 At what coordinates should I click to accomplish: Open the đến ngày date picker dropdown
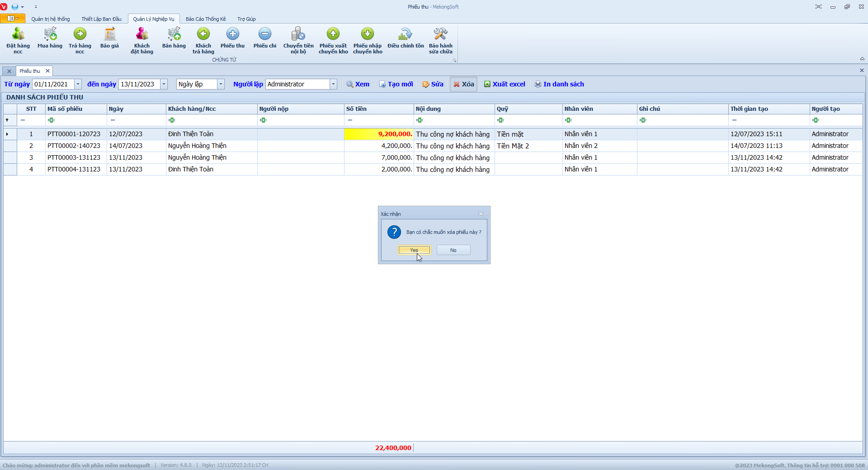164,84
